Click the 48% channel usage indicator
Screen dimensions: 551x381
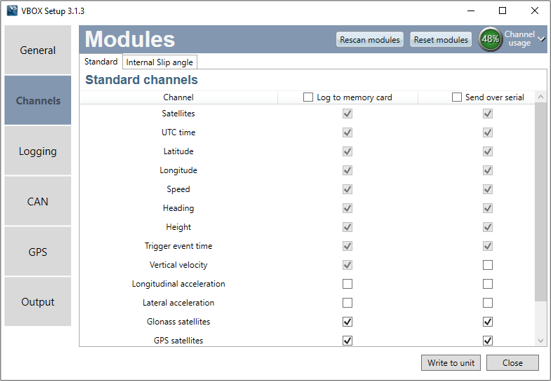click(x=490, y=39)
